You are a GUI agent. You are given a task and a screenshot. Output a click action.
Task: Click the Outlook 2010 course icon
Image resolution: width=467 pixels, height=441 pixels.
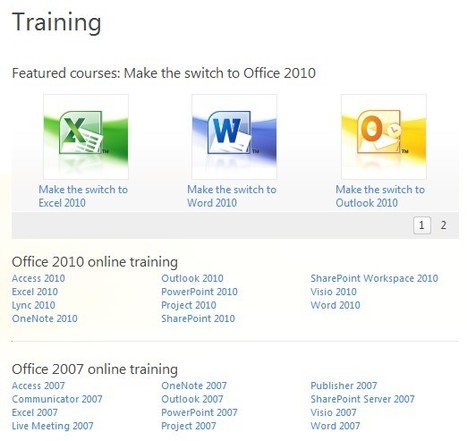(384, 137)
